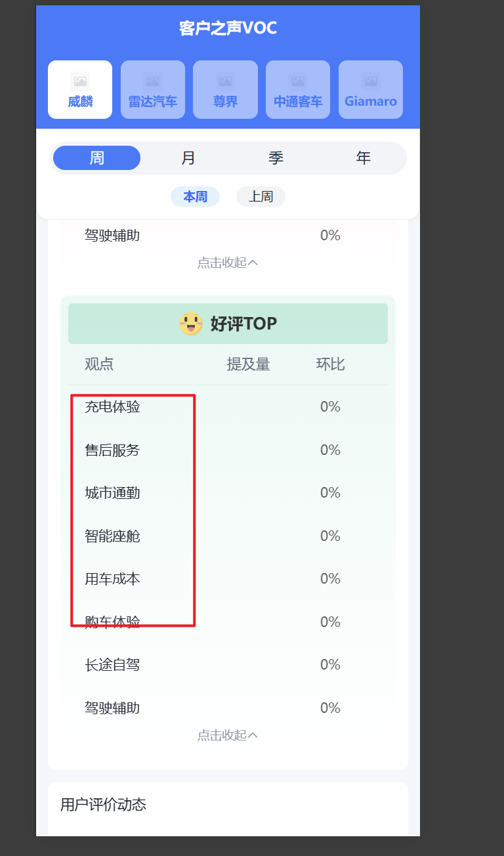Switch period to 年

(363, 158)
